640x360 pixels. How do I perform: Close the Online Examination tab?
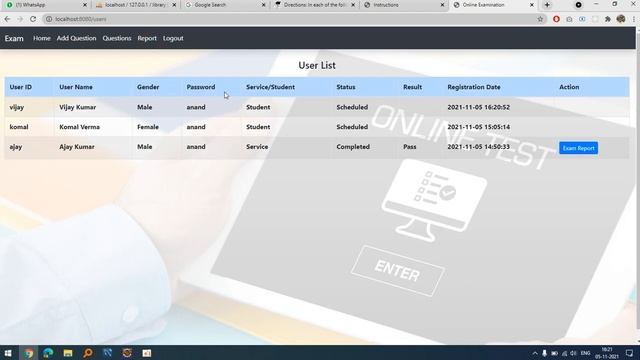click(x=531, y=5)
